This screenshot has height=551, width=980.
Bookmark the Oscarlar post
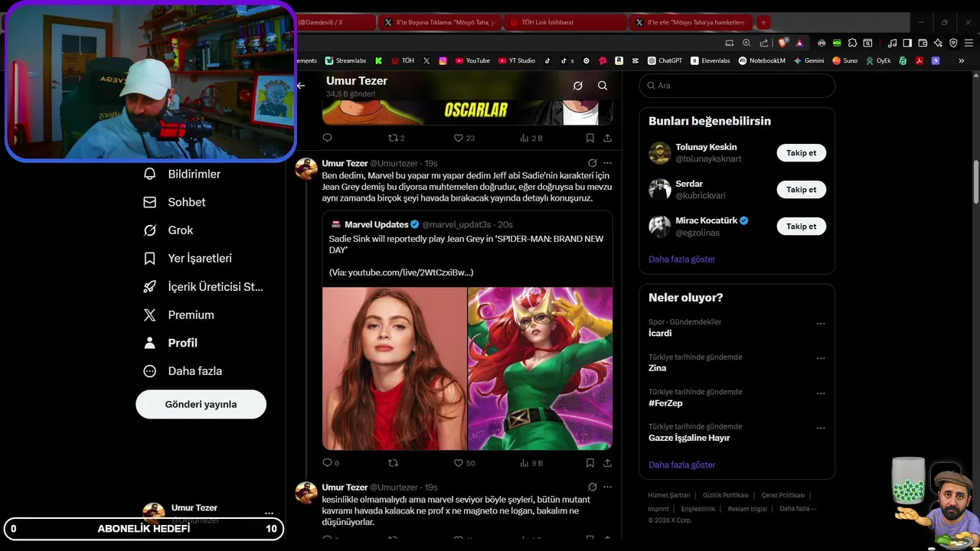pos(590,138)
